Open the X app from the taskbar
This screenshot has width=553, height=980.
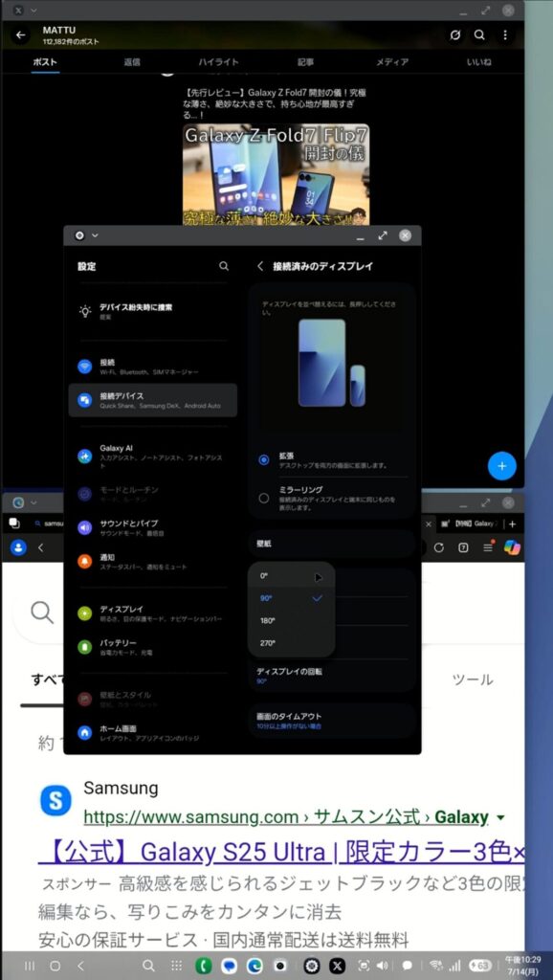tap(337, 966)
